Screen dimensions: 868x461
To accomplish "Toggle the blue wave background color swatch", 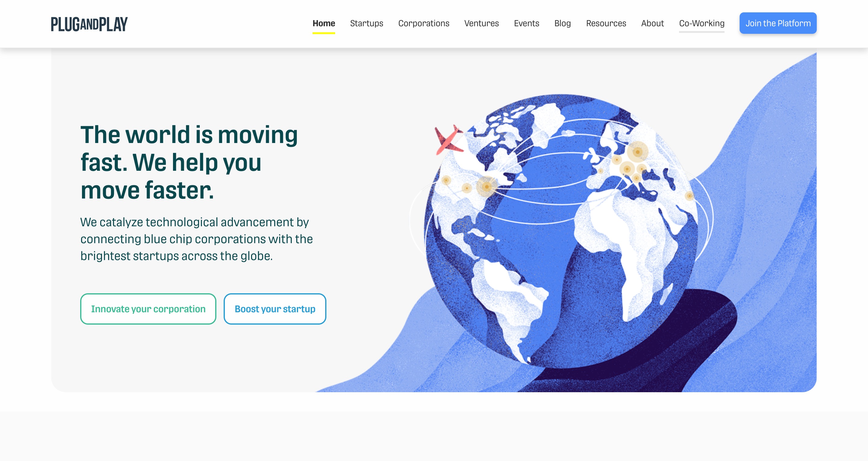I will (x=775, y=230).
